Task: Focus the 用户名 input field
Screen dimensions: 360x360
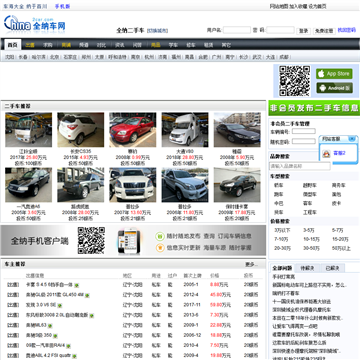Action: (x=237, y=30)
